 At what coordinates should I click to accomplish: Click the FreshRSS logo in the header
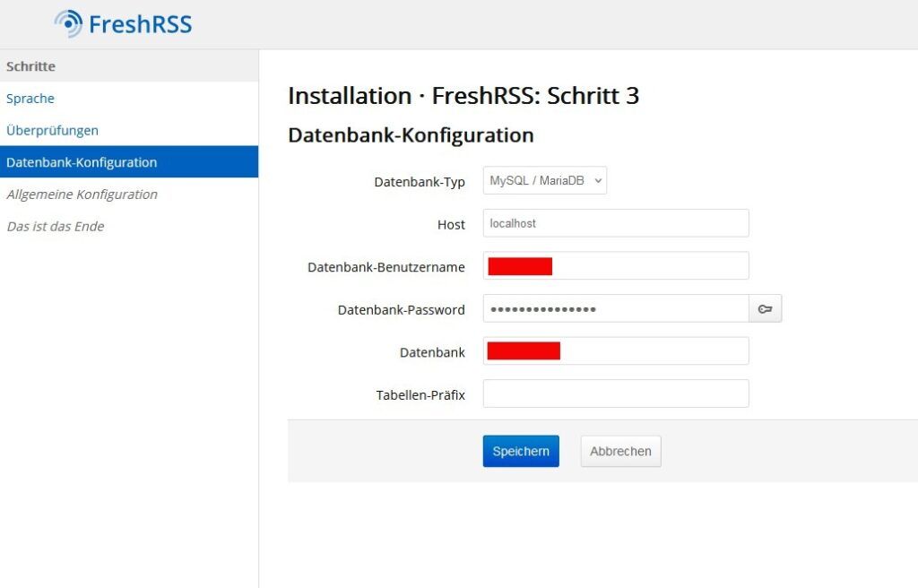pyautogui.click(x=124, y=24)
